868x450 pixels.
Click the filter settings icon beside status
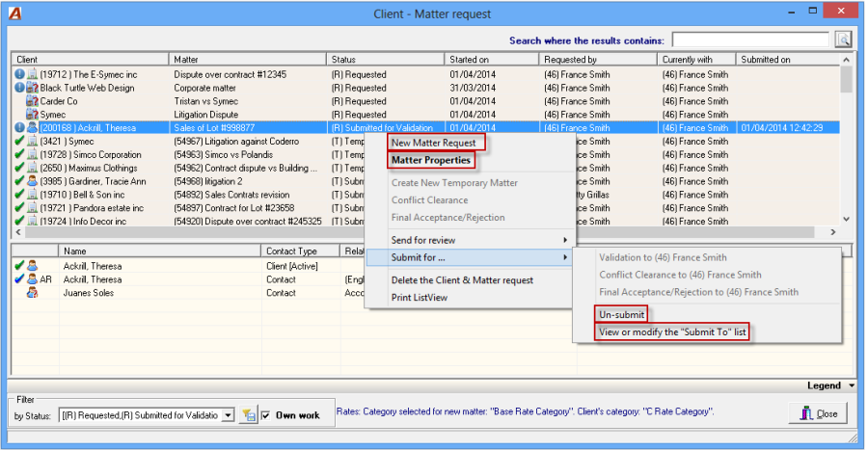249,415
